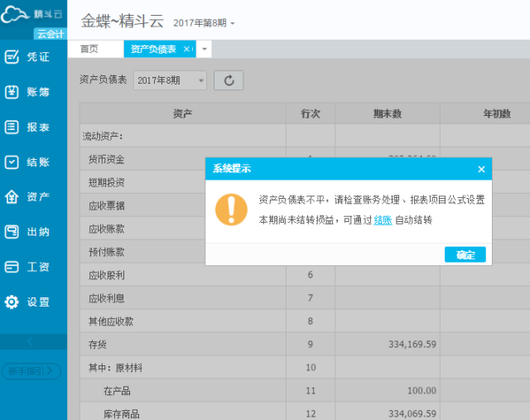530x420 pixels.
Task: Open the 出纳 cashier sidebar icon
Action: [x=12, y=232]
